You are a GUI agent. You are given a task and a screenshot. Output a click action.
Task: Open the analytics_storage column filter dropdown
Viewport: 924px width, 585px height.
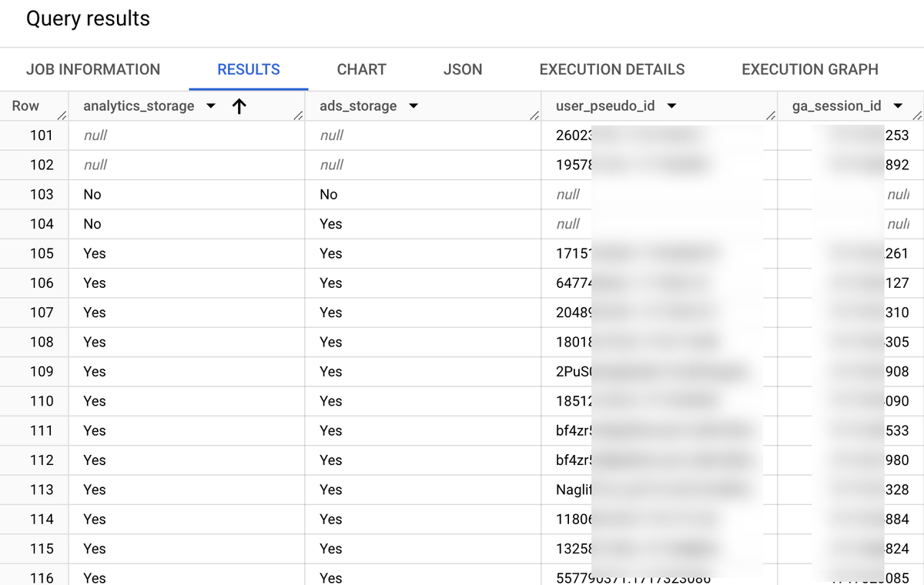tap(210, 106)
